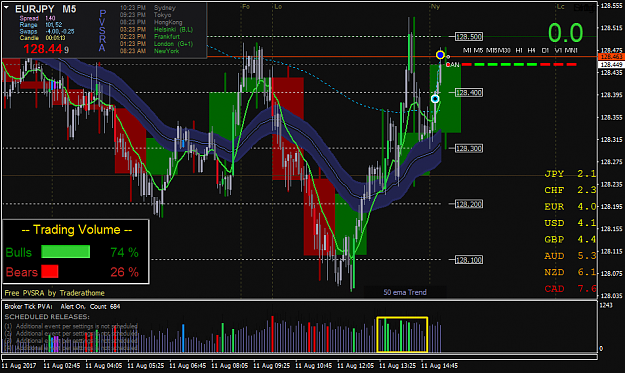Click the red 128.44 bid price

click(43, 49)
